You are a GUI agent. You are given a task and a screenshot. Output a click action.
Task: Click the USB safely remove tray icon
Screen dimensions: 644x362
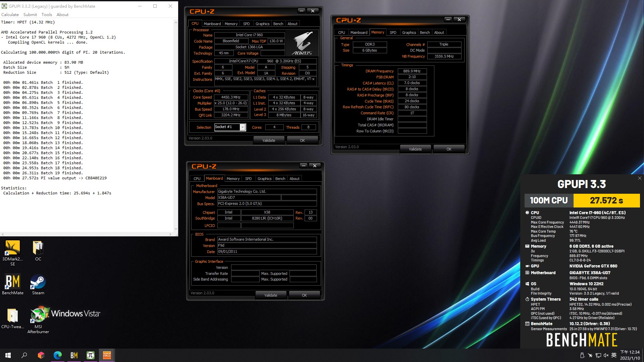tap(582, 355)
